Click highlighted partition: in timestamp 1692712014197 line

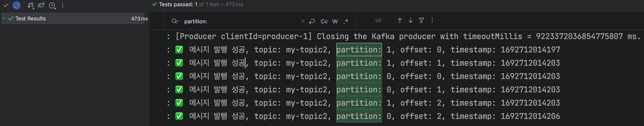pos(359,50)
